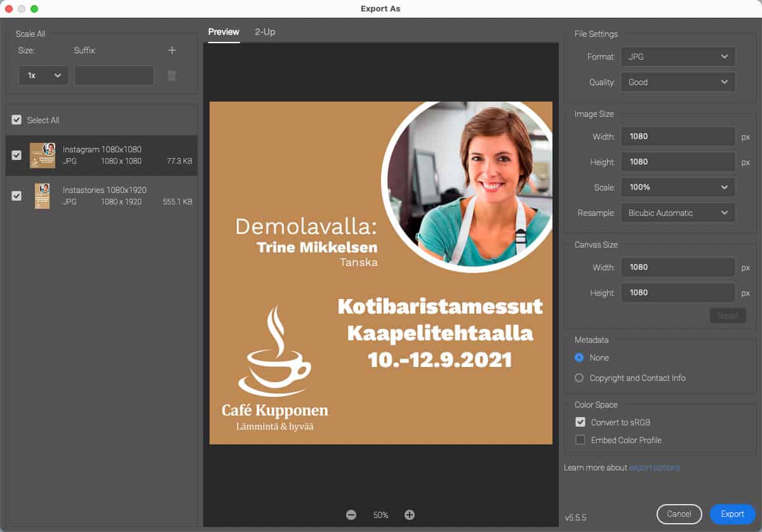Open the Quality dropdown showing Good
This screenshot has height=532, width=762.
click(x=678, y=82)
